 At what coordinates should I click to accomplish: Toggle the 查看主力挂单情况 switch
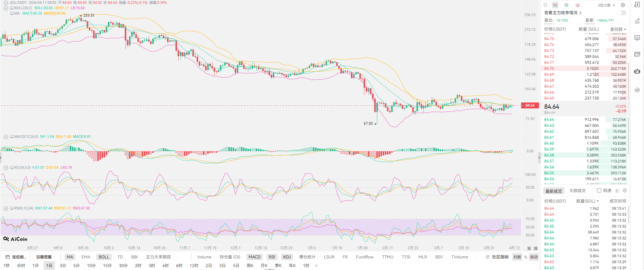621,13
